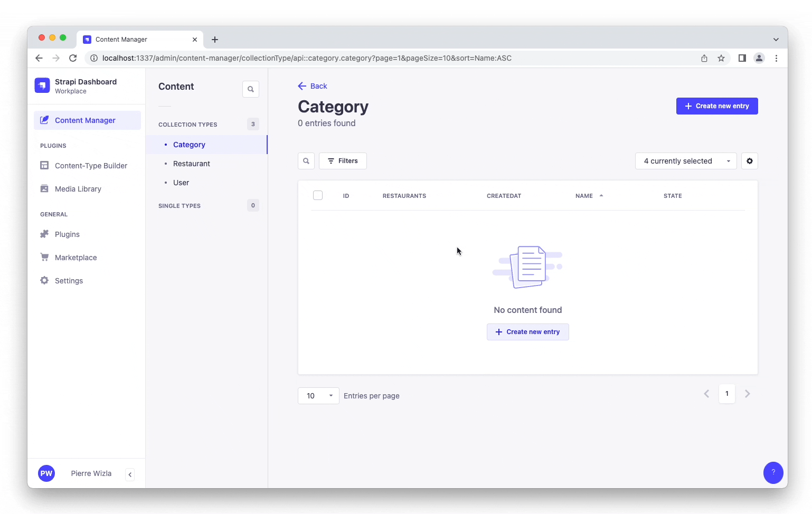Image resolution: width=812 pixels, height=514 pixels.
Task: Click the Create new entry button
Action: click(x=717, y=106)
